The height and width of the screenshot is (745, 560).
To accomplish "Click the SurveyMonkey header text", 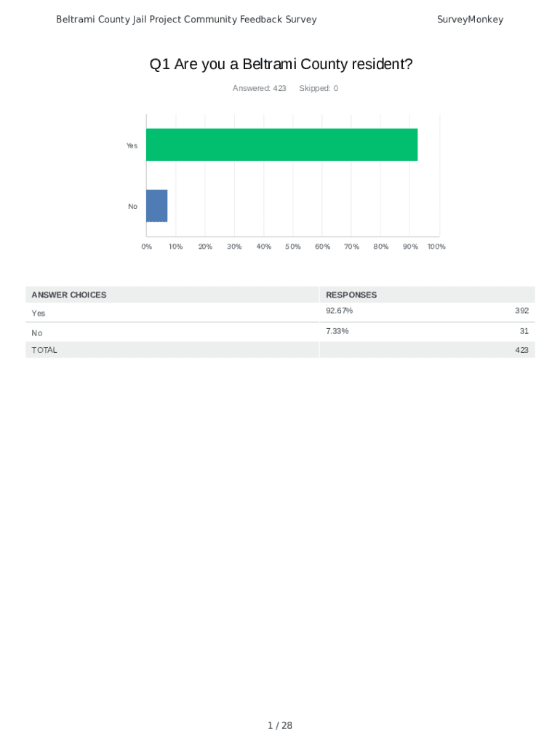I will [x=470, y=20].
